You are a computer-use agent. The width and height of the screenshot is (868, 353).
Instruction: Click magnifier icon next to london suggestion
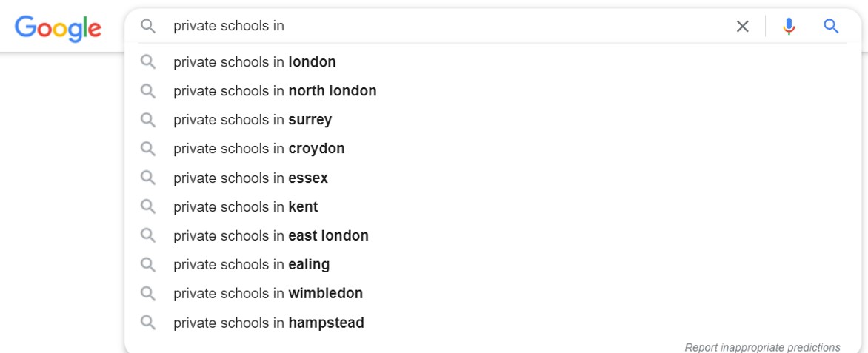[x=148, y=62]
